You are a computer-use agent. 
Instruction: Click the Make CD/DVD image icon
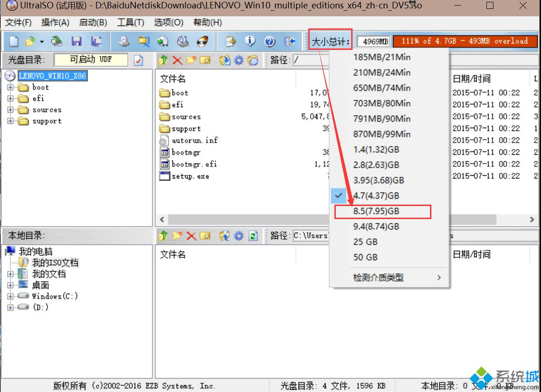tap(124, 41)
